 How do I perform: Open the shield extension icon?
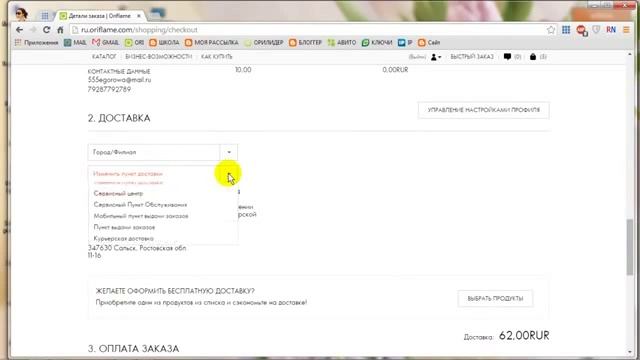(596, 29)
